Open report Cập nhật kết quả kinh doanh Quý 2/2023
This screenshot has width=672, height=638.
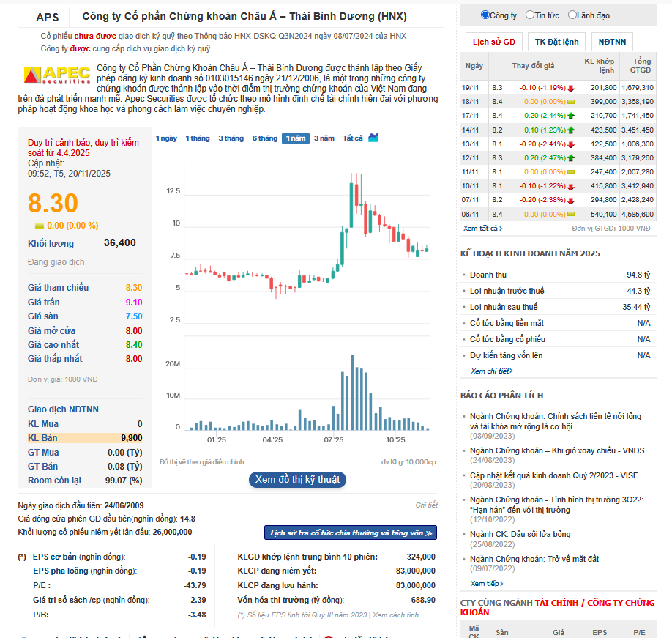(x=554, y=475)
